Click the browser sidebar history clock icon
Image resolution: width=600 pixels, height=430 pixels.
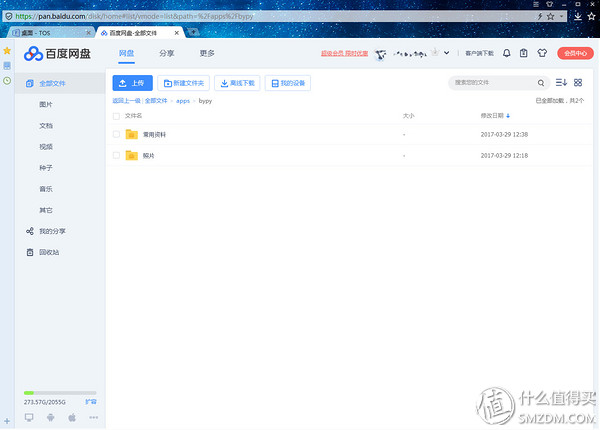pos(7,81)
